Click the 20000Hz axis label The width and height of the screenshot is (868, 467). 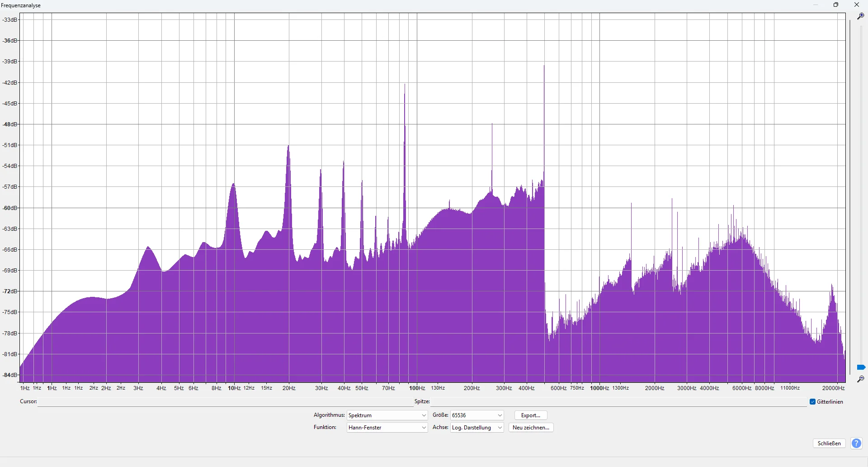click(834, 388)
